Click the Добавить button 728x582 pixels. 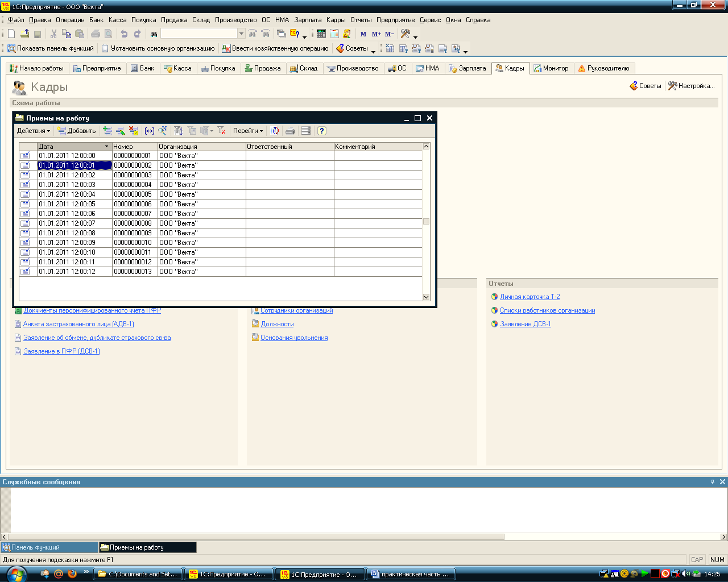coord(77,131)
